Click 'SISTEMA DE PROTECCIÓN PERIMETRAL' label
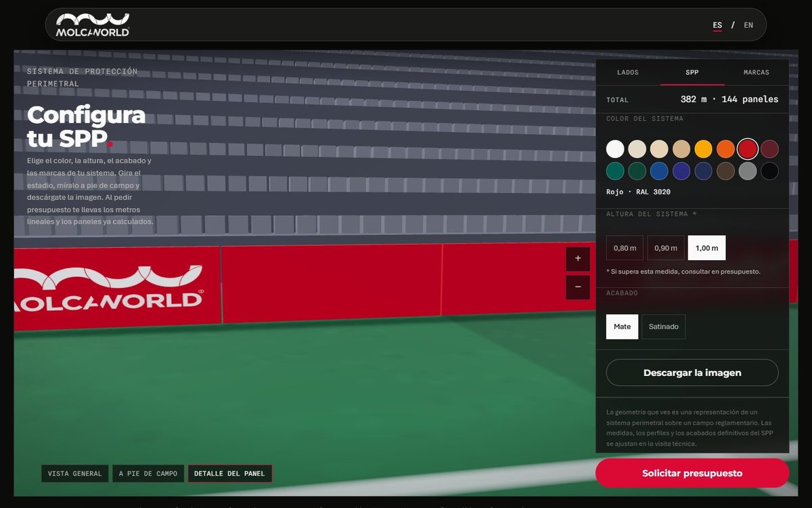812x508 pixels. coord(83,77)
